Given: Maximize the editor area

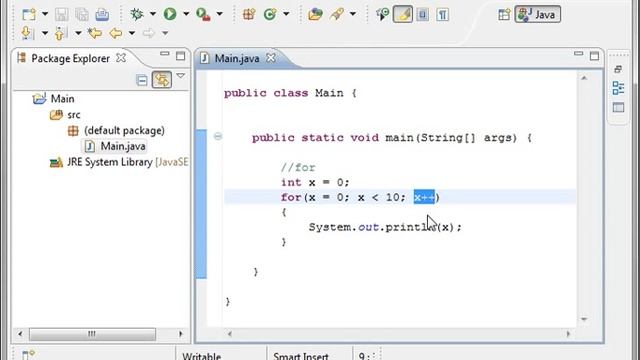Looking at the screenshot, I should [594, 56].
